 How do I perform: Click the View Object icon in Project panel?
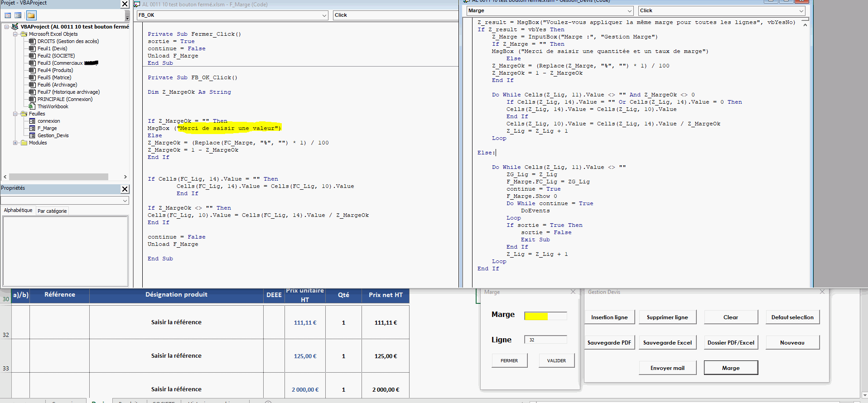18,15
